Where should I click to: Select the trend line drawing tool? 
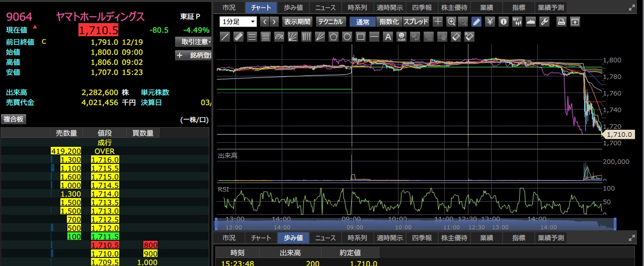click(x=225, y=37)
